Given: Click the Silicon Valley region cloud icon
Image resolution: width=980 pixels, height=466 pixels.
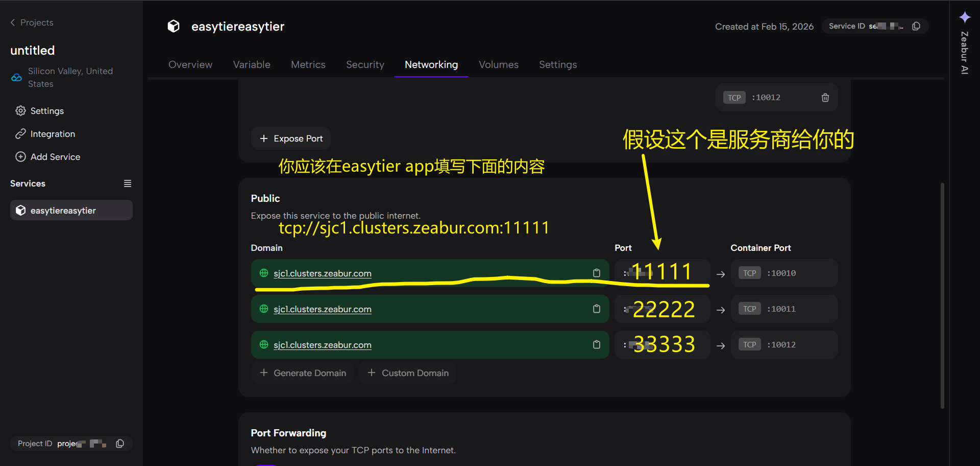Looking at the screenshot, I should tap(17, 78).
